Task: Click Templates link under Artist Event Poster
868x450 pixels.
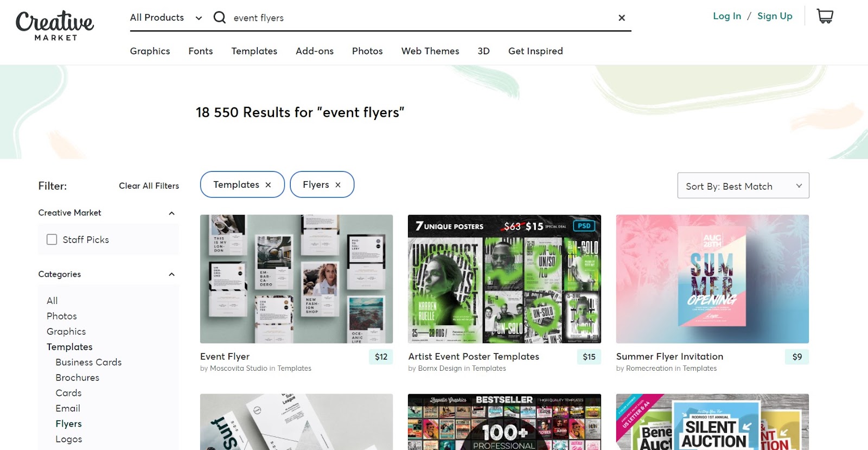Action: [x=489, y=369]
